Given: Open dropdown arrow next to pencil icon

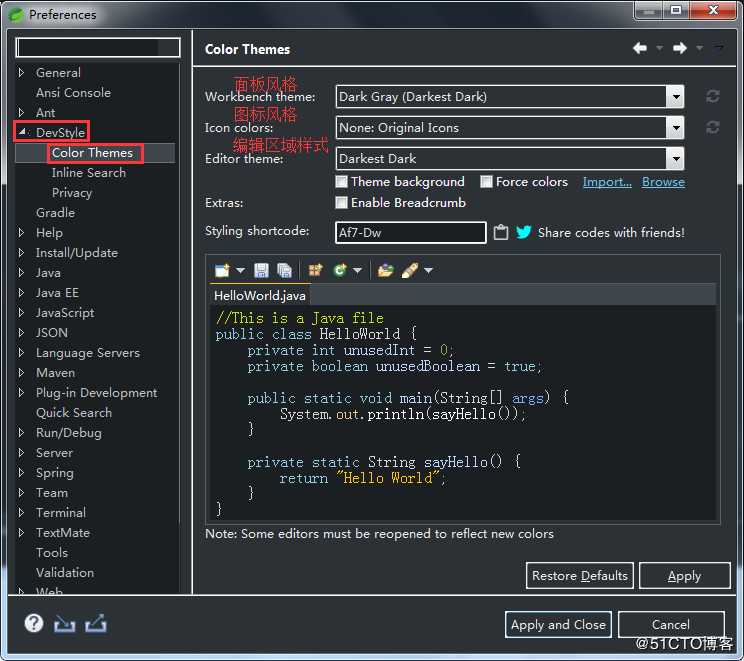Looking at the screenshot, I should point(428,270).
